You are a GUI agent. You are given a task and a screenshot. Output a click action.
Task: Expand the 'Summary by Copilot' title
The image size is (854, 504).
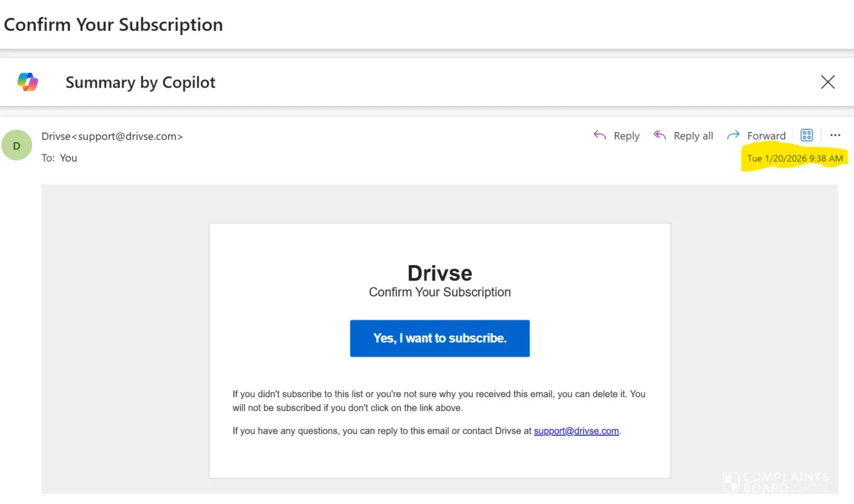(140, 83)
